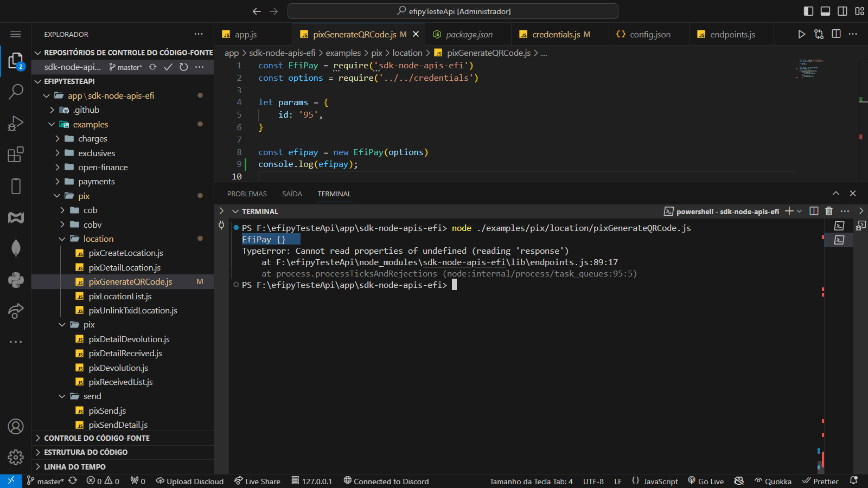This screenshot has width=868, height=488.
Task: Open the Manage gear icon
Action: [x=16, y=457]
